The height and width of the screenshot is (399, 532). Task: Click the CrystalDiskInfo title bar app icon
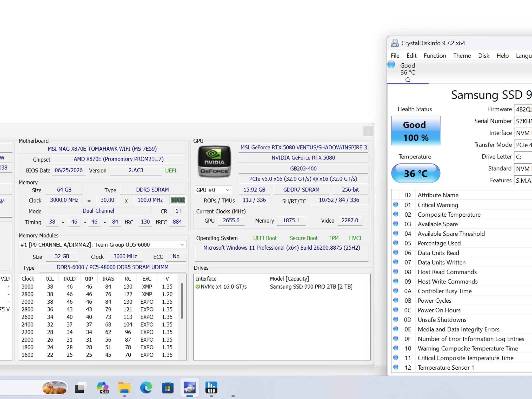pyautogui.click(x=395, y=43)
